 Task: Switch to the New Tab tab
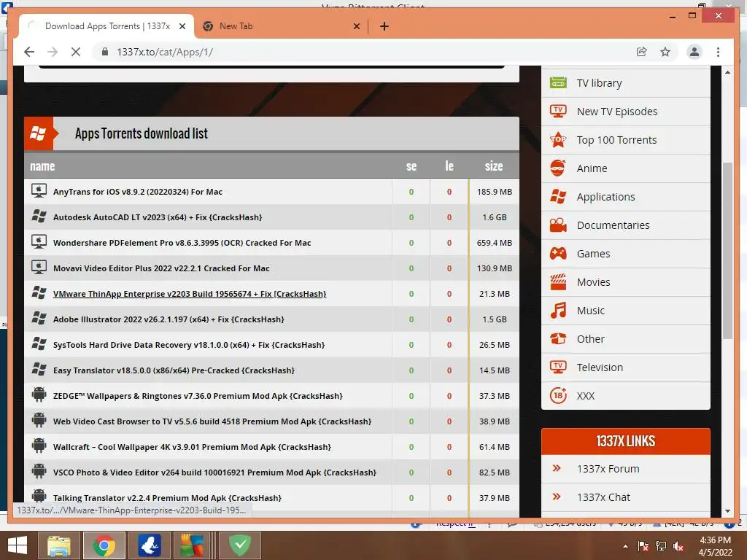tap(281, 26)
